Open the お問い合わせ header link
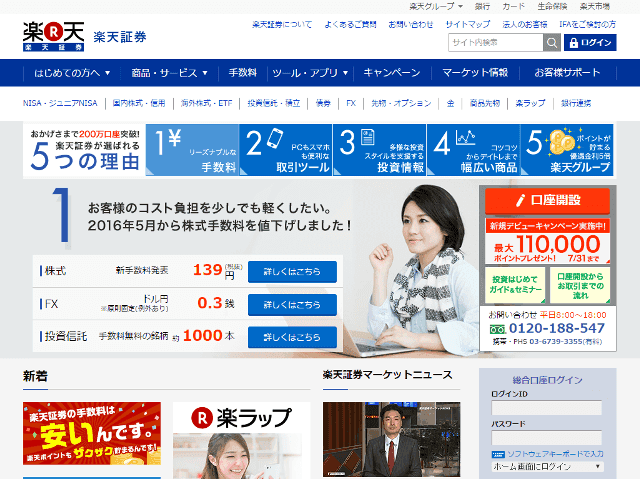Viewport: 640px width, 480px height. (411, 24)
